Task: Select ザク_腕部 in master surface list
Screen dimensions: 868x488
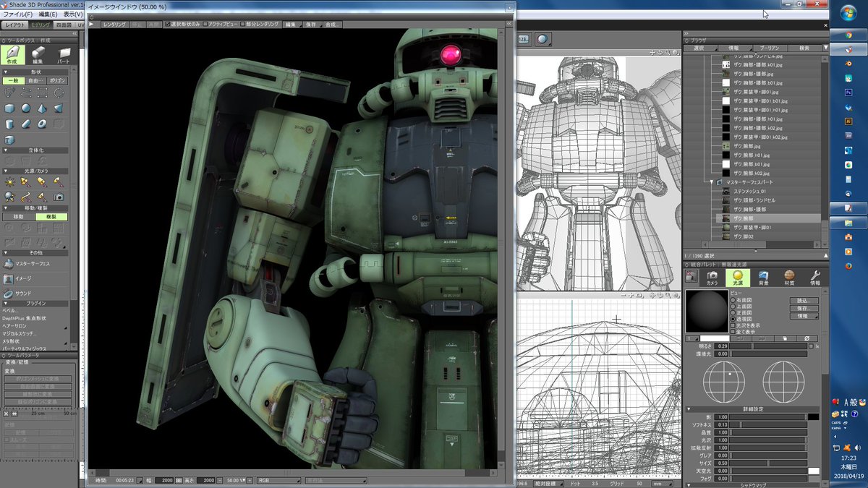Action: [x=768, y=218]
